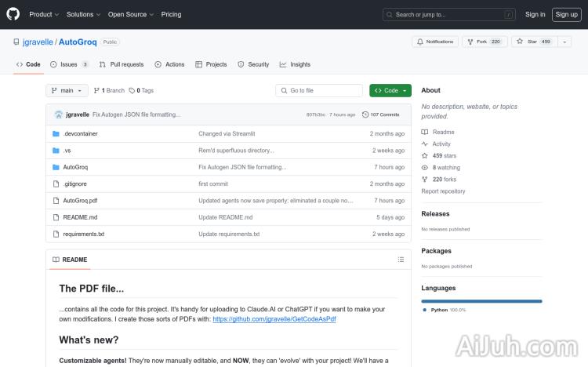Open the requirements.txt file
This screenshot has height=367, width=588.
pyautogui.click(x=83, y=234)
